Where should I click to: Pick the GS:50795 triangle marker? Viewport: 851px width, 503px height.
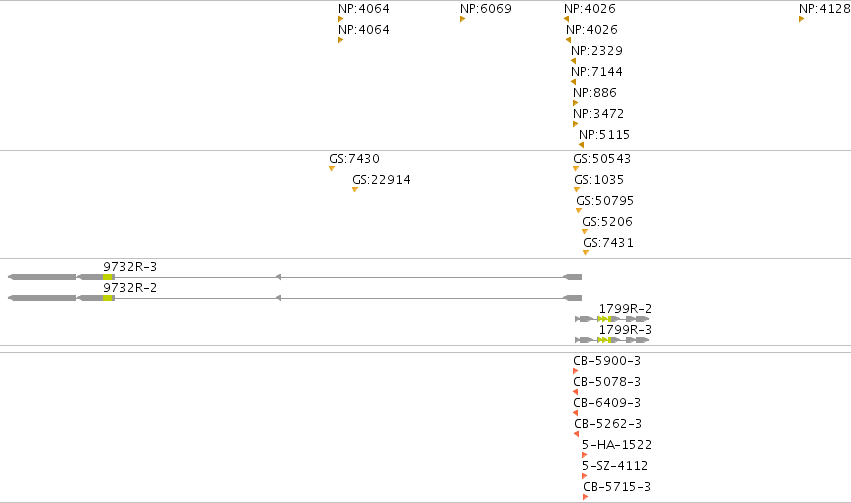pyautogui.click(x=579, y=211)
